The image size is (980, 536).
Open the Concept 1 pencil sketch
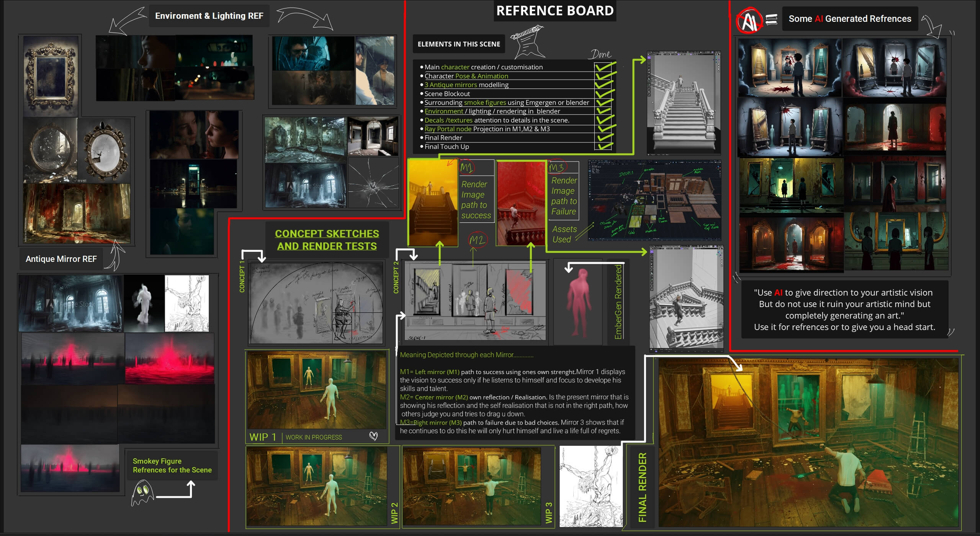coord(316,303)
